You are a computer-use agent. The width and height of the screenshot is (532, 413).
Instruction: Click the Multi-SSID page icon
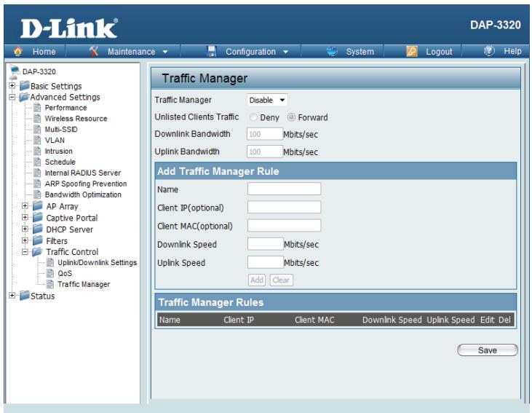37,130
